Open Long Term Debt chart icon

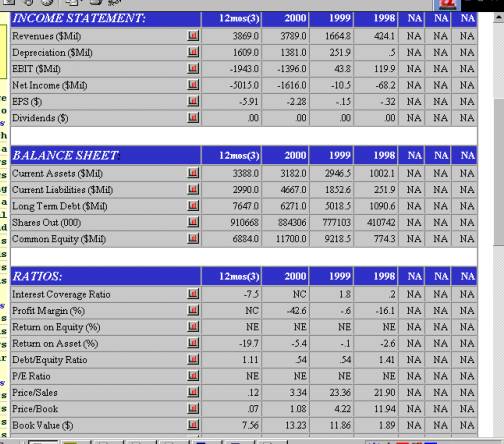click(x=193, y=205)
